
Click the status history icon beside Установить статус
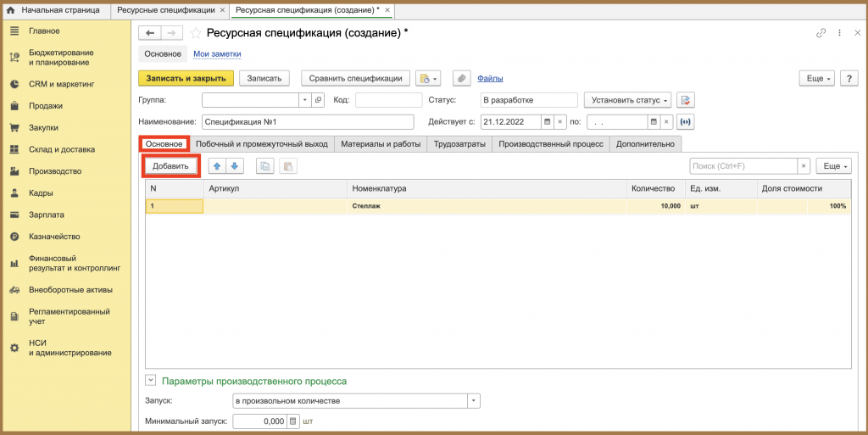(x=686, y=100)
